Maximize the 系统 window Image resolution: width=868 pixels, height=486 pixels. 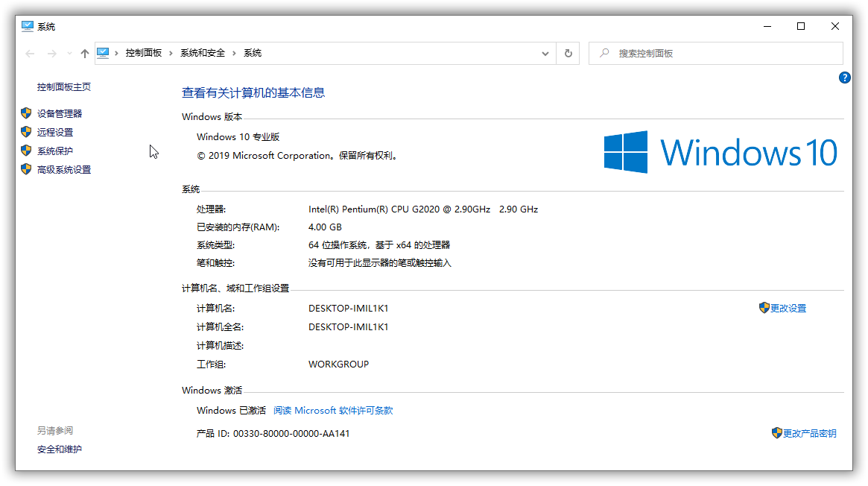tap(801, 26)
